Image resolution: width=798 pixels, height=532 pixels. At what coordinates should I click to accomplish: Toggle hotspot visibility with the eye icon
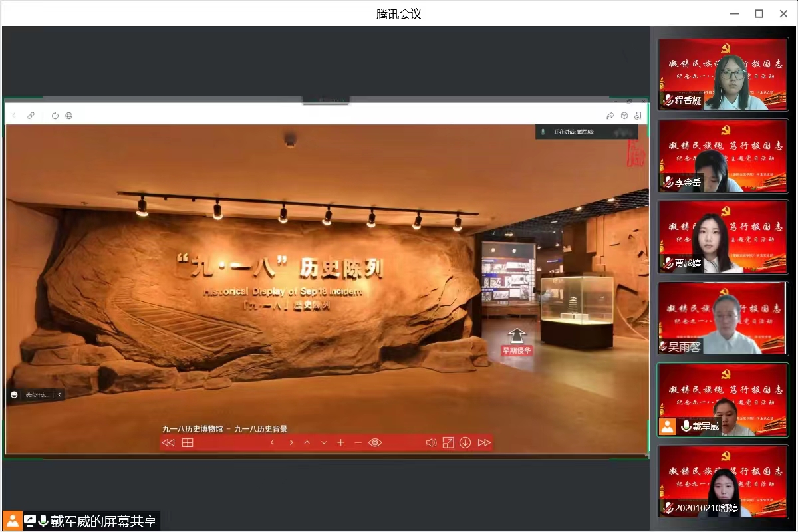pos(375,442)
